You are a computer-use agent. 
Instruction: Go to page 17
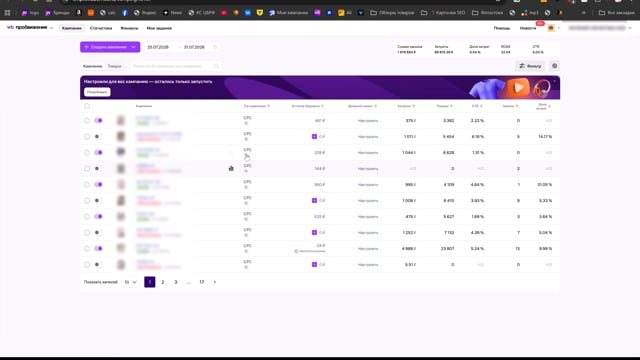(x=202, y=282)
